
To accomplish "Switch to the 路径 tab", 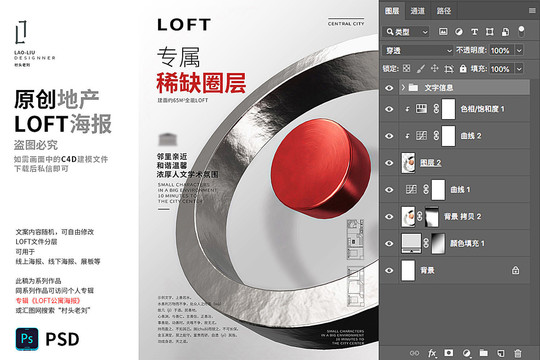I will (x=444, y=11).
